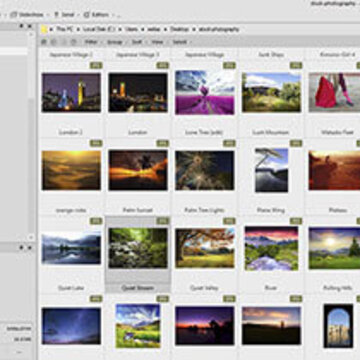The image size is (360, 360).
Task: Open the Sort dropdown
Action: point(137,42)
